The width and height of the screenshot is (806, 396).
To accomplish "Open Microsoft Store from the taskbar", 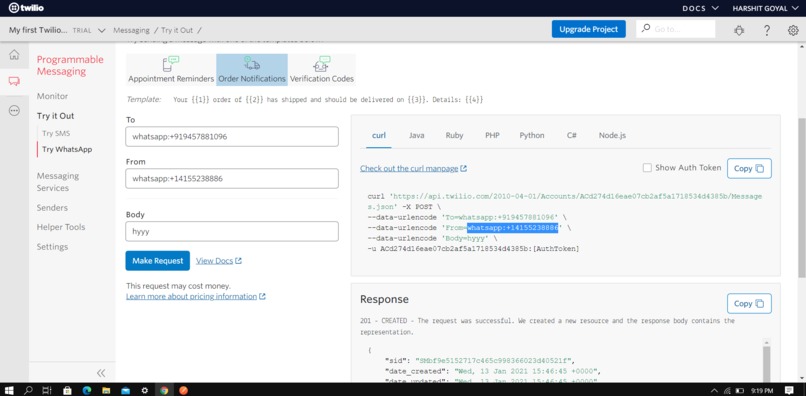I will (x=67, y=390).
